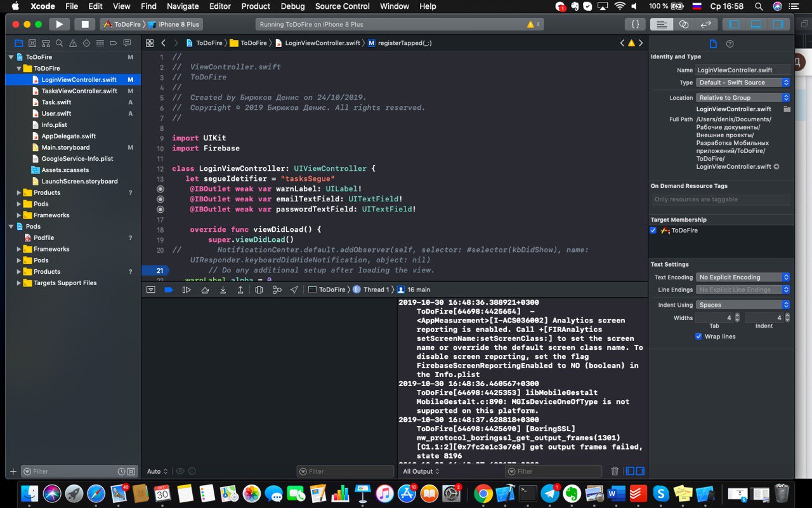This screenshot has width=812, height=508.
Task: Show the Quick Help inspector
Action: (730, 44)
